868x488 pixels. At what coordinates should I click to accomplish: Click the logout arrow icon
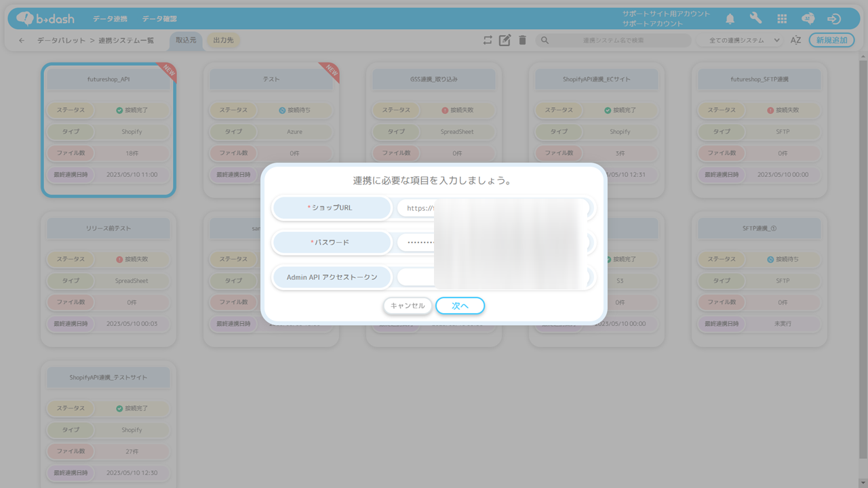[834, 19]
